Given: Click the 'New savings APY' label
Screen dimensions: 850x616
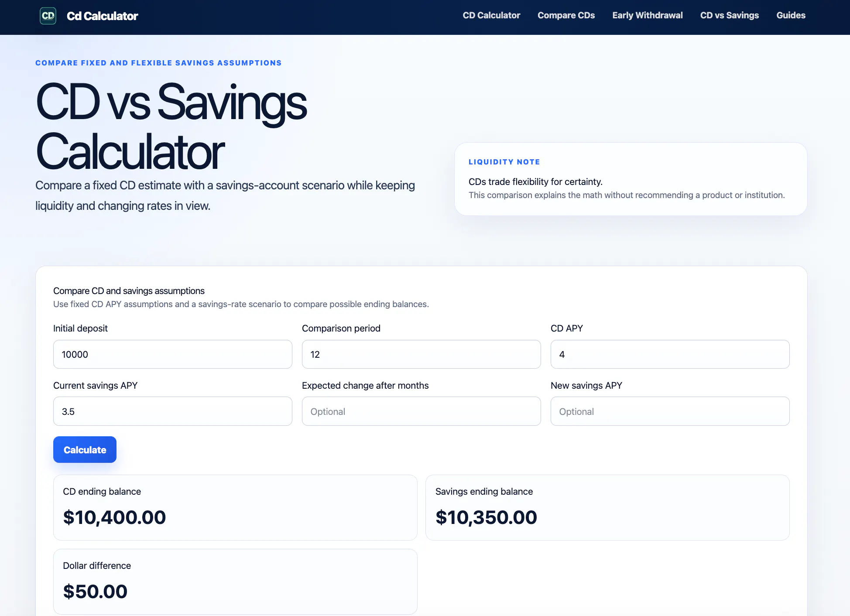Looking at the screenshot, I should [x=586, y=386].
